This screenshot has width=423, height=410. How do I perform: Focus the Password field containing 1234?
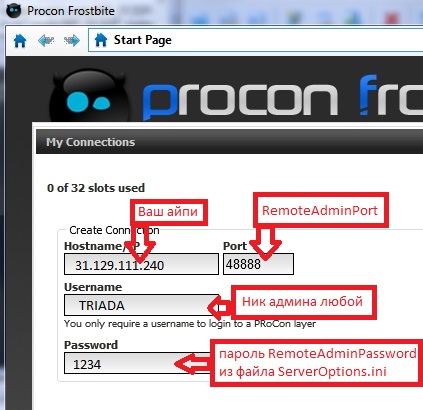point(137,363)
